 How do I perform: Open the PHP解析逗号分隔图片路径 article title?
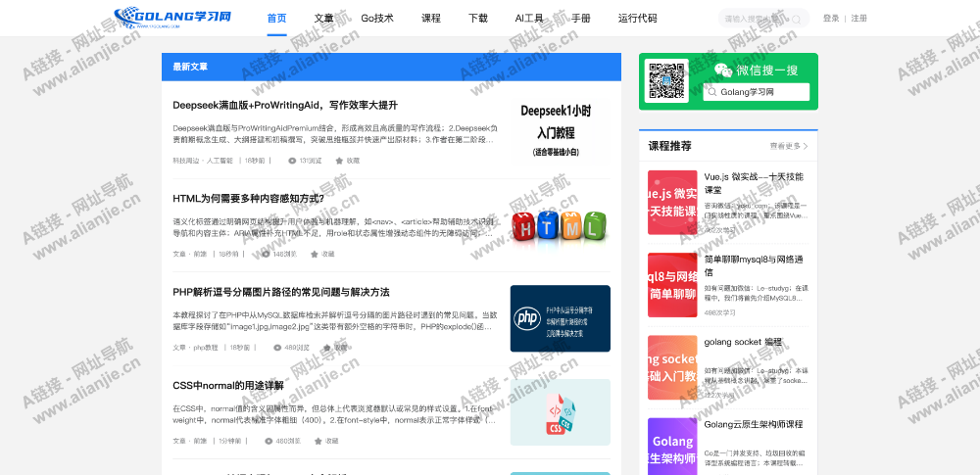(x=281, y=293)
